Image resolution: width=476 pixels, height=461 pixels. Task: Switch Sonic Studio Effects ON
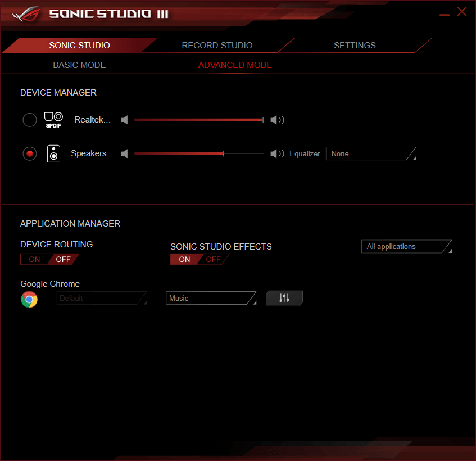click(184, 259)
